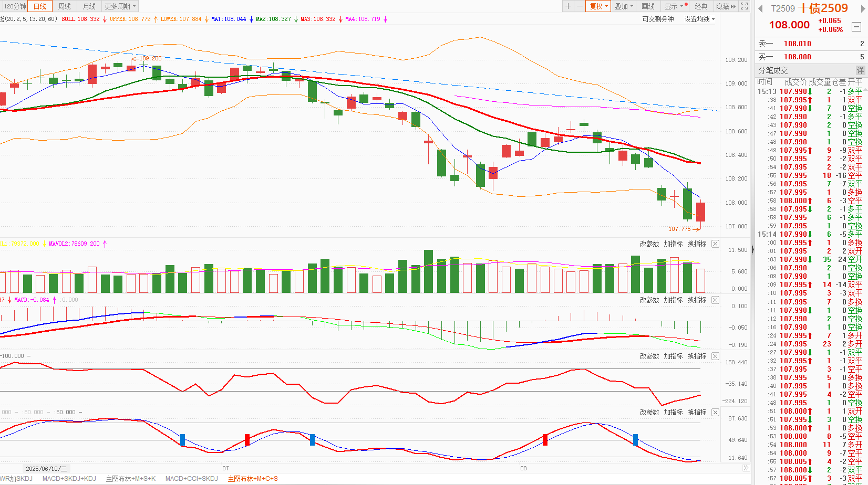Click 换指标 in the volume panel
The height and width of the screenshot is (485, 868).
click(x=697, y=244)
